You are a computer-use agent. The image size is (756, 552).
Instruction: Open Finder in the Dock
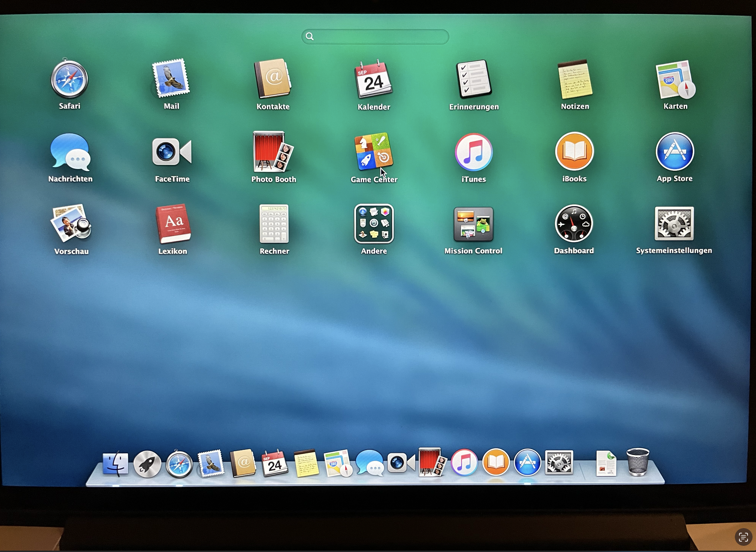tap(116, 464)
